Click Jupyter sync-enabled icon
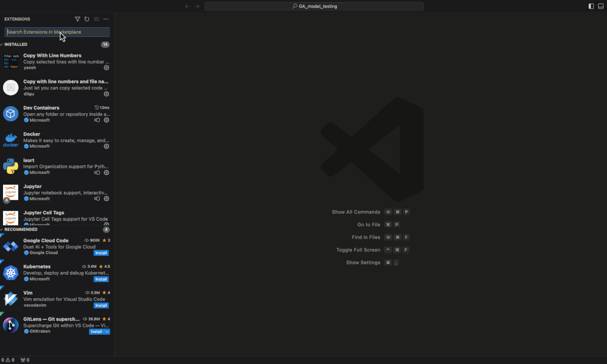 coord(97,199)
